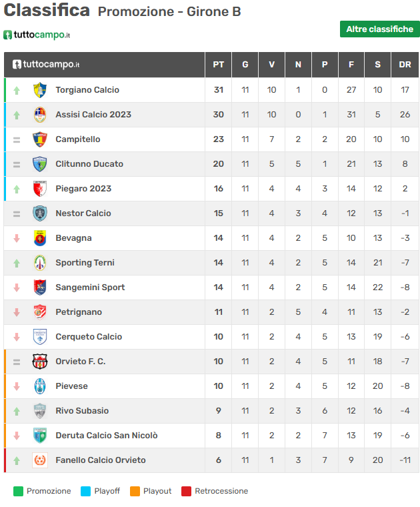The width and height of the screenshot is (420, 507).
Task: Click the Piegaro 2023 team crest
Action: click(x=40, y=189)
